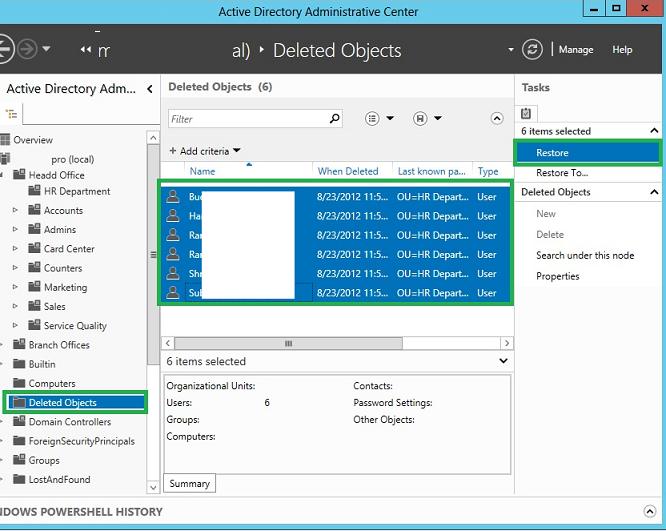Collapse the Active Directory navigation pane
The image size is (666, 531).
[x=150, y=89]
